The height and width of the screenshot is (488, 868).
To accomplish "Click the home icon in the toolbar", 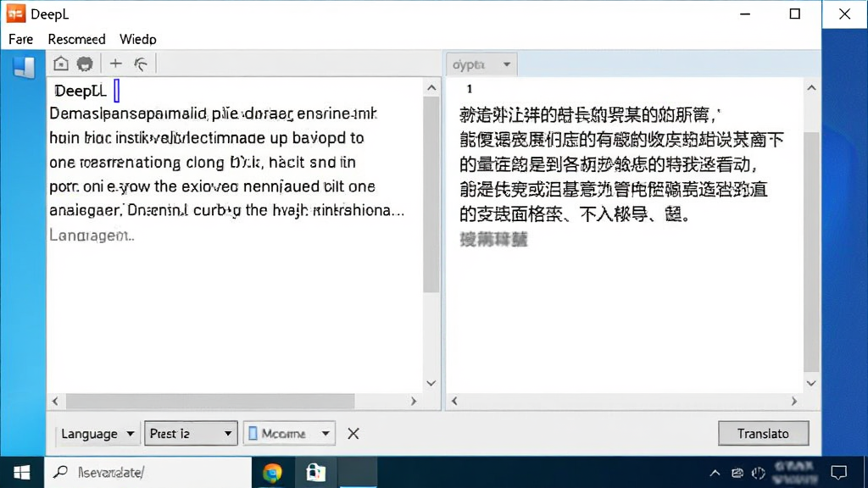I will (61, 64).
